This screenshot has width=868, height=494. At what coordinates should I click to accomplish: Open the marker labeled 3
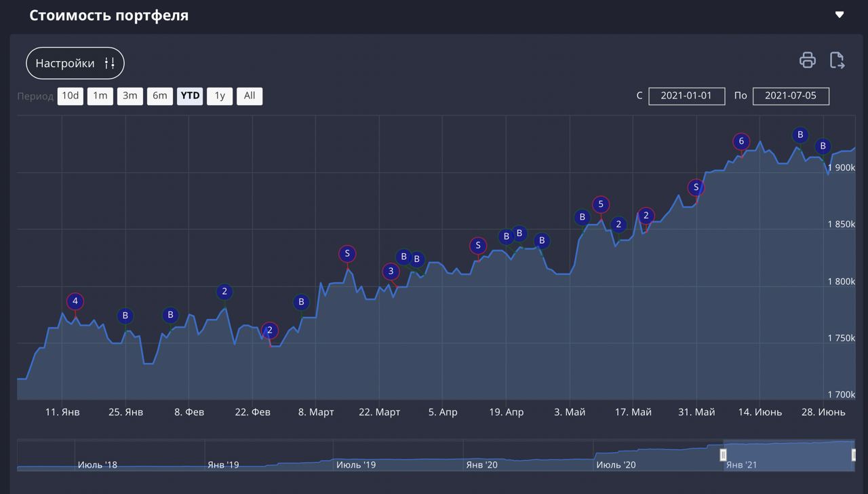pyautogui.click(x=391, y=271)
